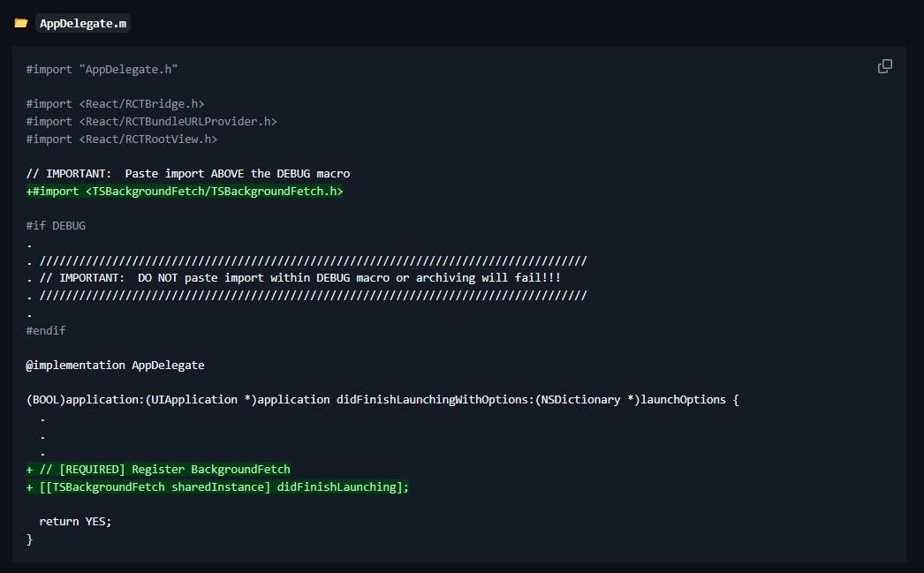Click the highlighted TSBackgroundFetch import line
Screen dimensions: 924x573
(x=185, y=191)
